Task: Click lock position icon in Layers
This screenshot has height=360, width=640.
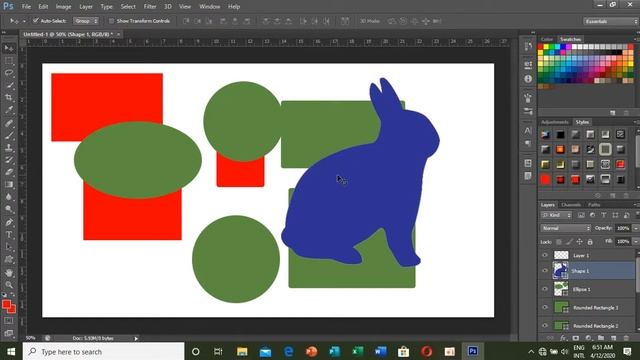Action: [579, 242]
